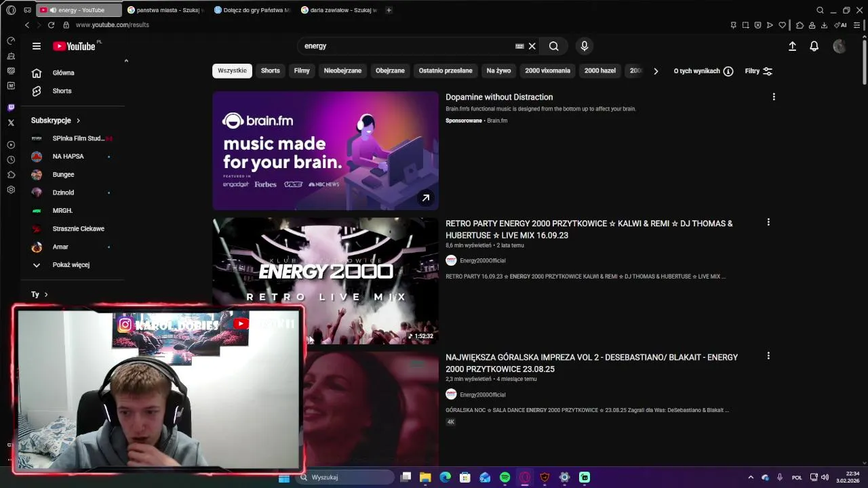Select the 'Wszystkie' filter chip
The width and height of the screenshot is (868, 488).
click(232, 70)
